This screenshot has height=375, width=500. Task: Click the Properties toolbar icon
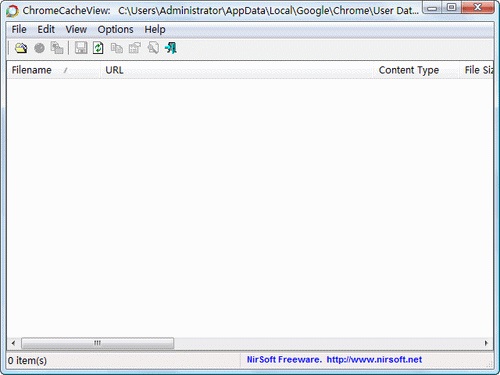coord(135,48)
